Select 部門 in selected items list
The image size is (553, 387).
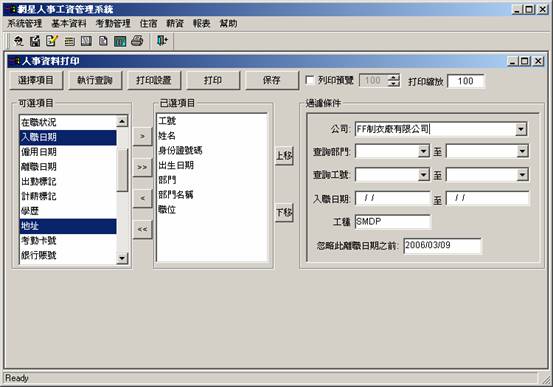[x=212, y=180]
